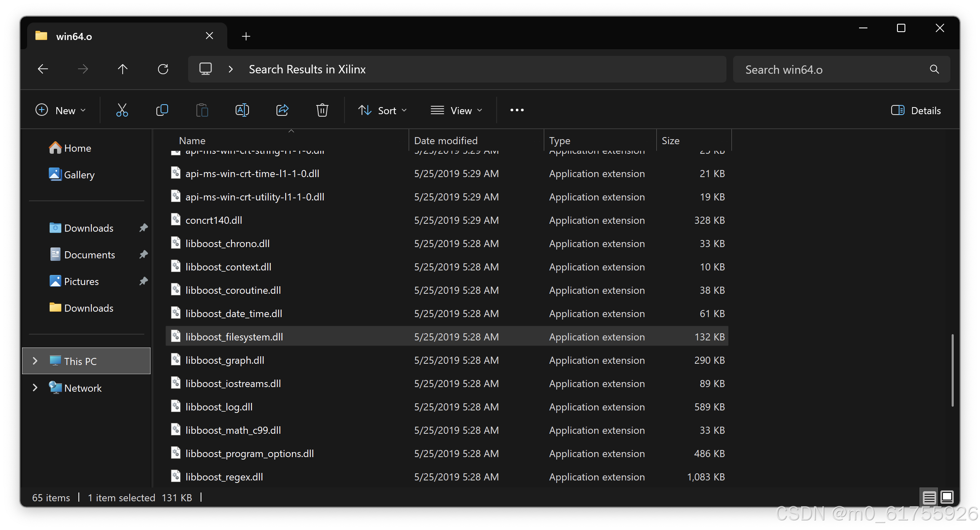Click the Share icon
The width and height of the screenshot is (980, 530).
(282, 110)
